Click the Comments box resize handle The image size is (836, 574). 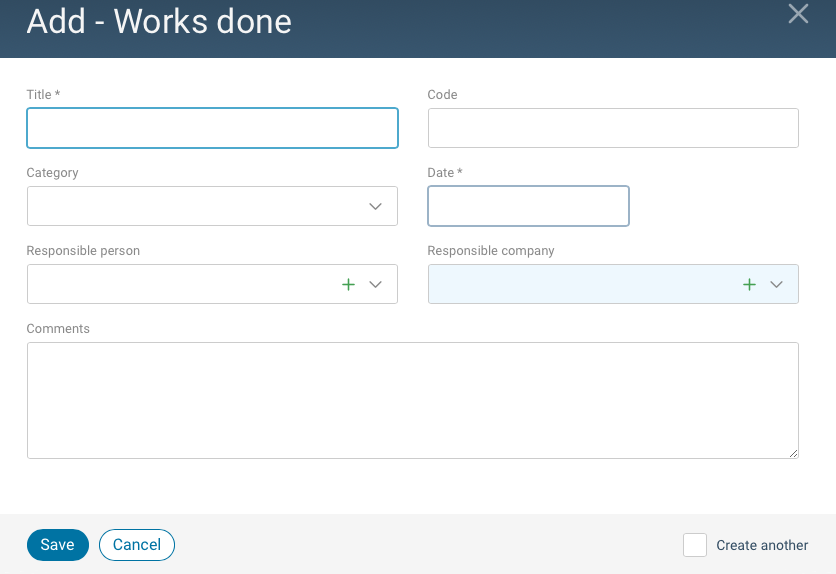(x=794, y=454)
